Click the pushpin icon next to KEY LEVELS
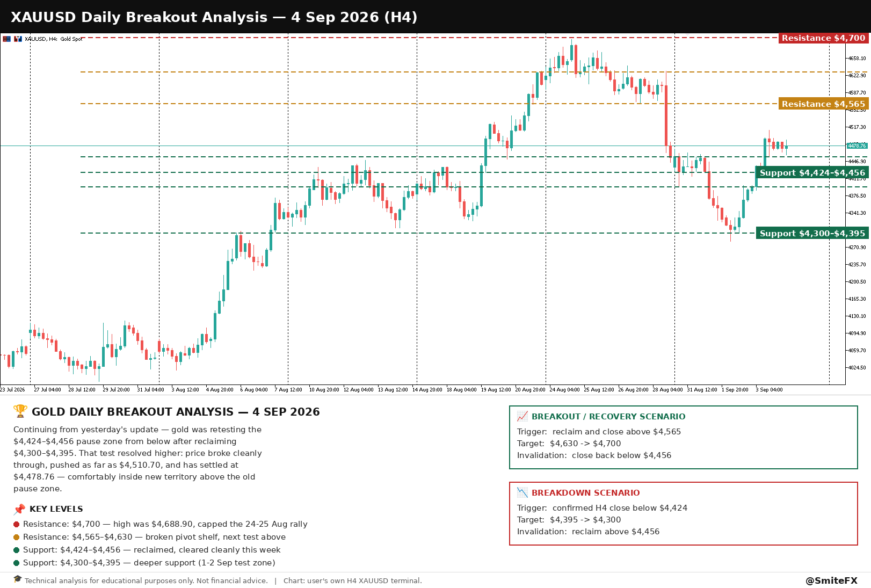 click(x=19, y=509)
